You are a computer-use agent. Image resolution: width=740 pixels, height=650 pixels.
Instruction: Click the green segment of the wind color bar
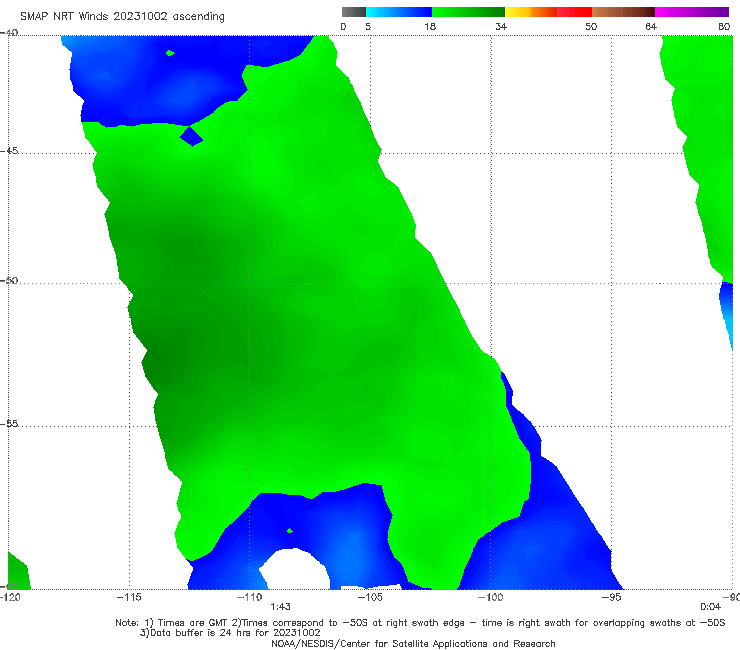tap(468, 12)
